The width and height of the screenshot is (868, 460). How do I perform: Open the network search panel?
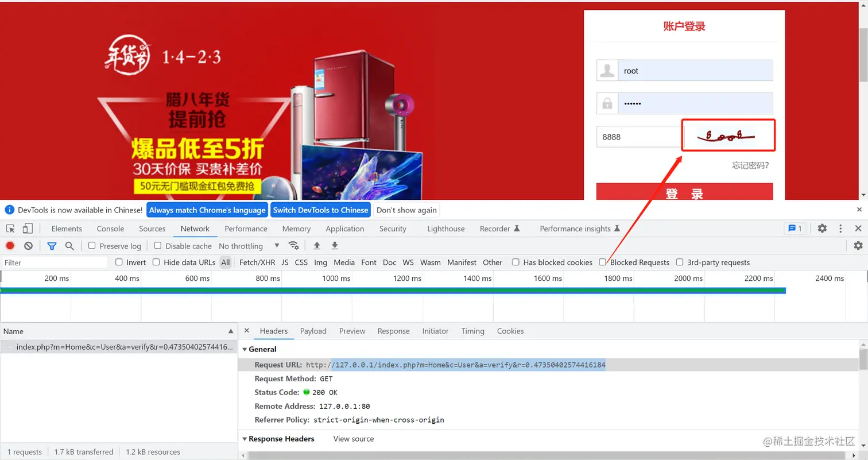pos(68,246)
